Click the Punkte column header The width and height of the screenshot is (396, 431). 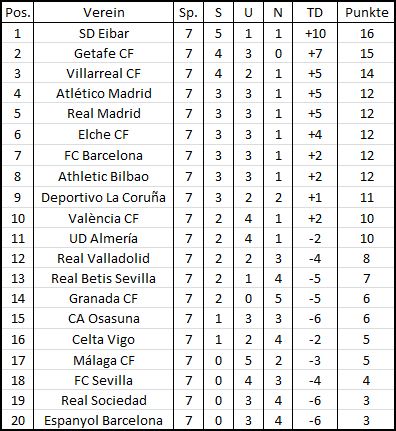pos(366,12)
